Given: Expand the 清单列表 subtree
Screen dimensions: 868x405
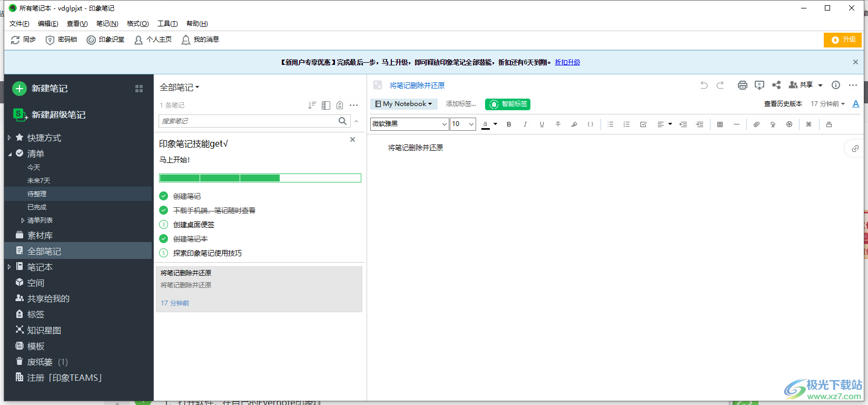Looking at the screenshot, I should [23, 220].
